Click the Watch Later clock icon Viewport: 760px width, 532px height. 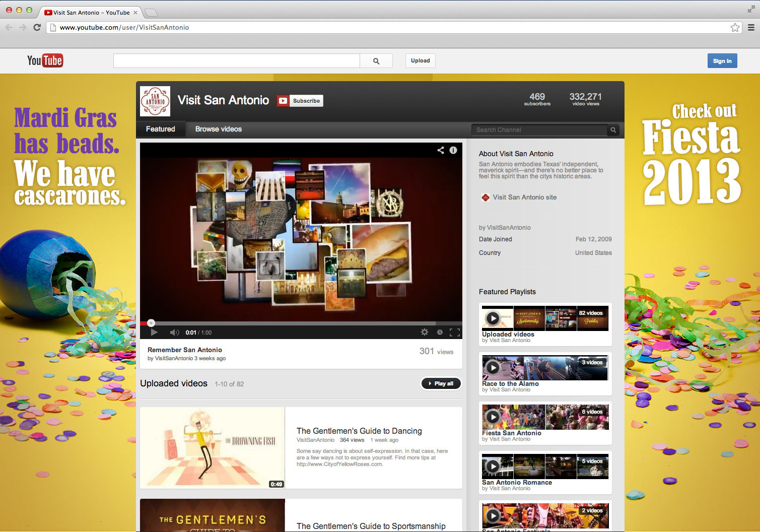(440, 332)
